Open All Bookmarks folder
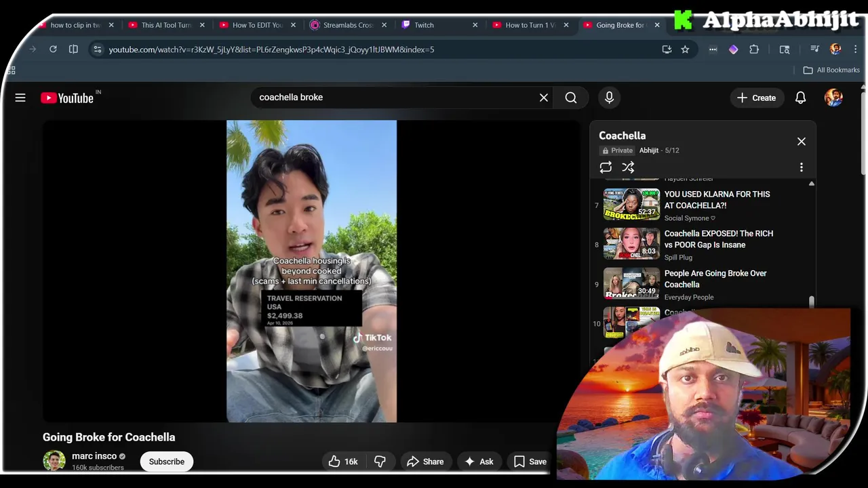Viewport: 868px width, 488px height. 831,70
